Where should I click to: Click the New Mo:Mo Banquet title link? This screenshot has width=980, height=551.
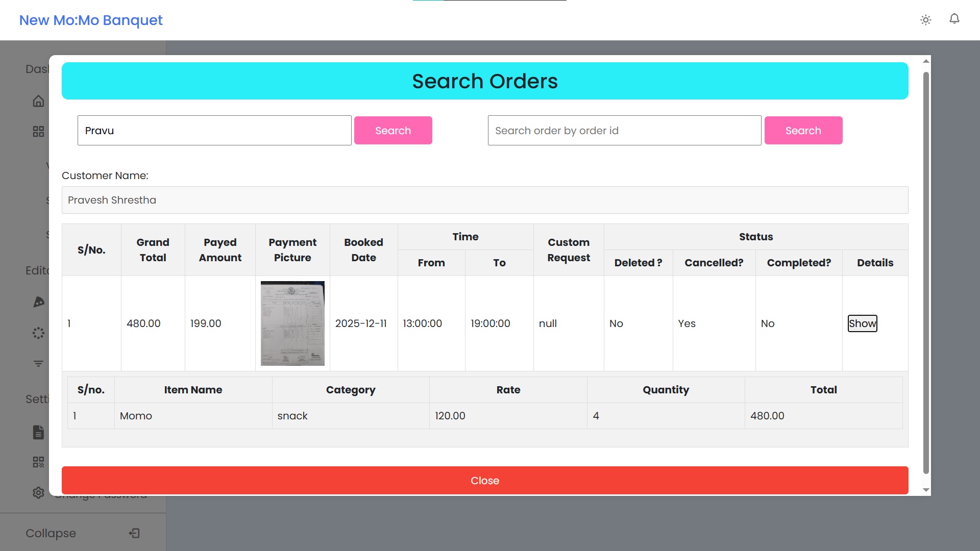click(x=91, y=20)
